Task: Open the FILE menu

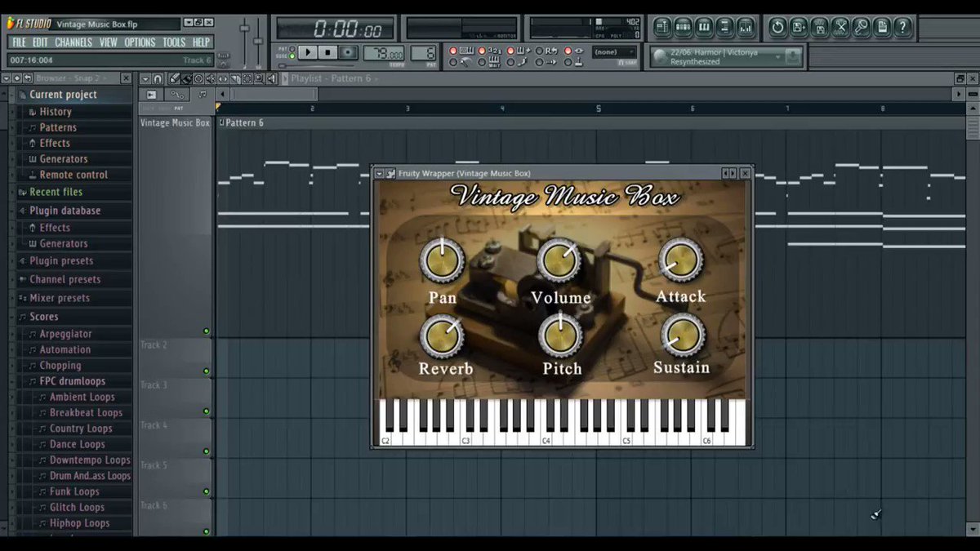Action: 19,42
